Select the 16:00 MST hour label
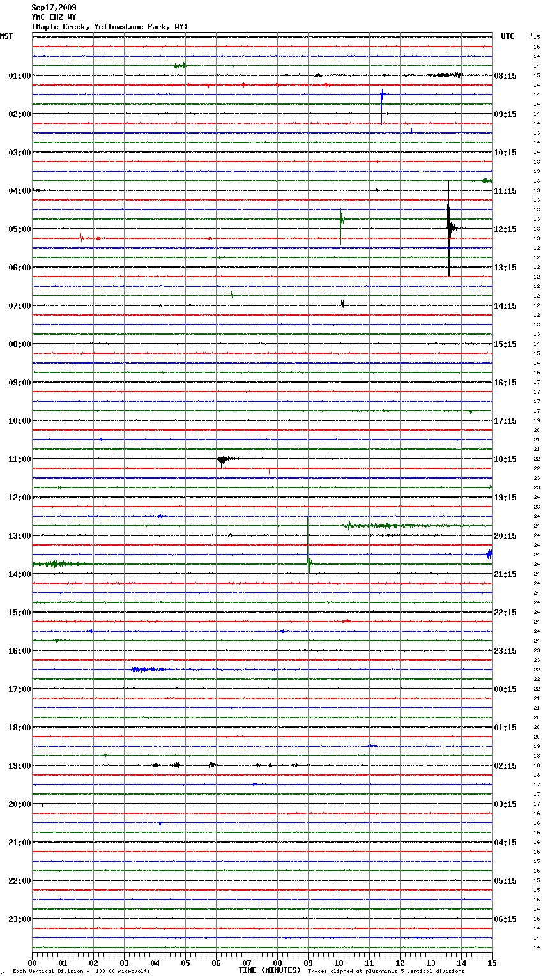The image size is (543, 980). point(20,651)
